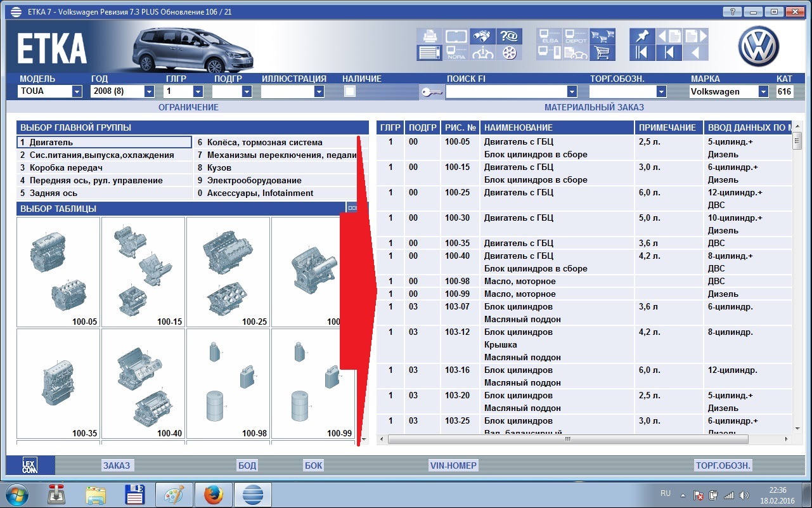
Task: Click the small grid button in the ВЫБОР ТАБЛИЦЫ header
Action: click(x=354, y=208)
